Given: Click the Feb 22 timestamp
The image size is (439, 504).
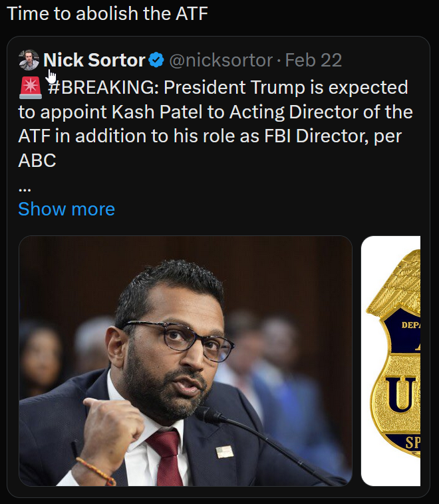Looking at the screenshot, I should 313,61.
